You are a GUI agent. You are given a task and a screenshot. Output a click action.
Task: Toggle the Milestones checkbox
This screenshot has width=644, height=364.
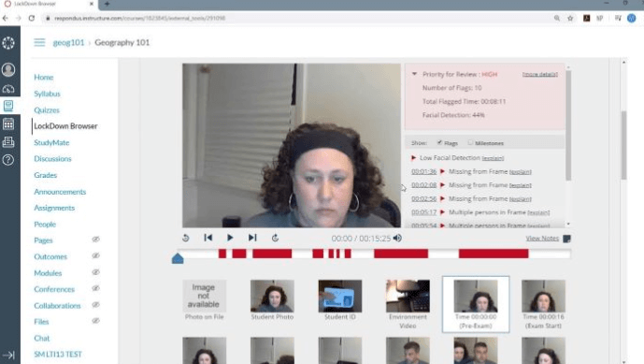coord(470,142)
